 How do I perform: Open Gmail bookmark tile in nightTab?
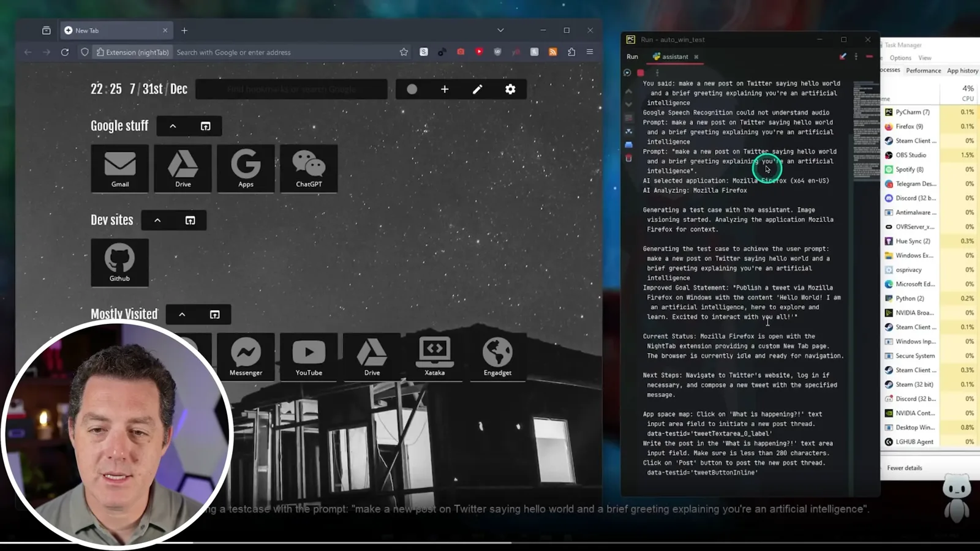click(120, 168)
